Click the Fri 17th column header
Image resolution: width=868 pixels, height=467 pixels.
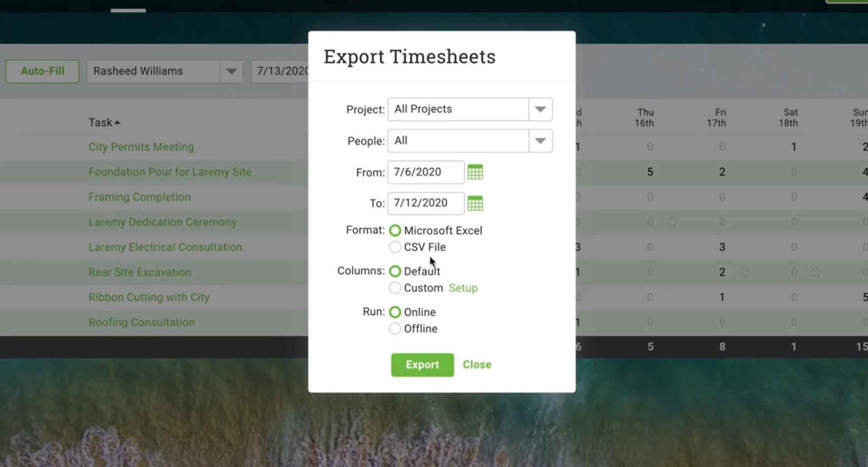717,117
